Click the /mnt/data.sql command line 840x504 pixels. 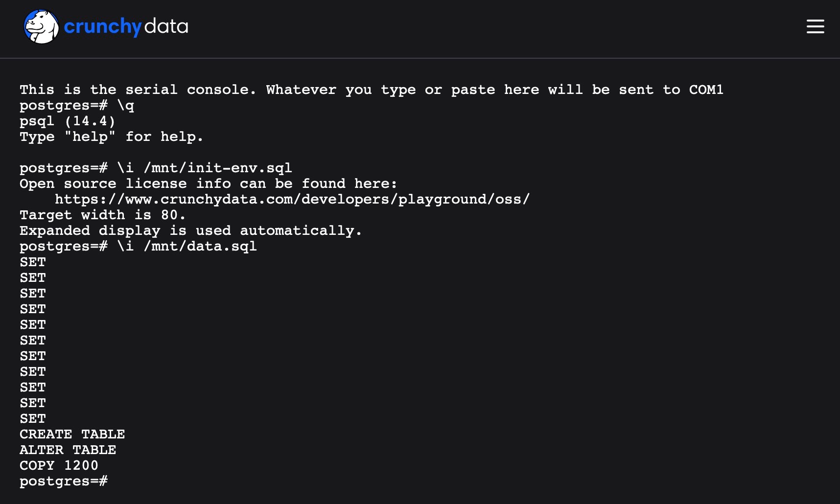point(138,246)
